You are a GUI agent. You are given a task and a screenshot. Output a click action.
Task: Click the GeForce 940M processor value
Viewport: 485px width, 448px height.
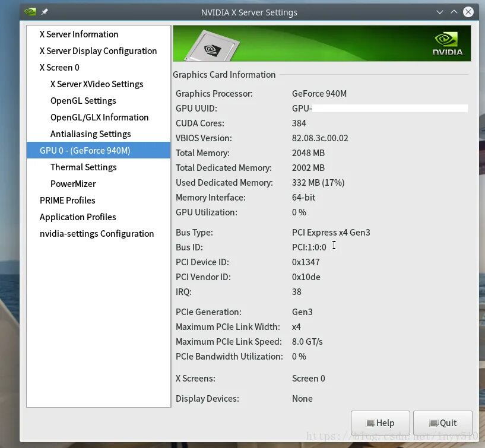319,93
